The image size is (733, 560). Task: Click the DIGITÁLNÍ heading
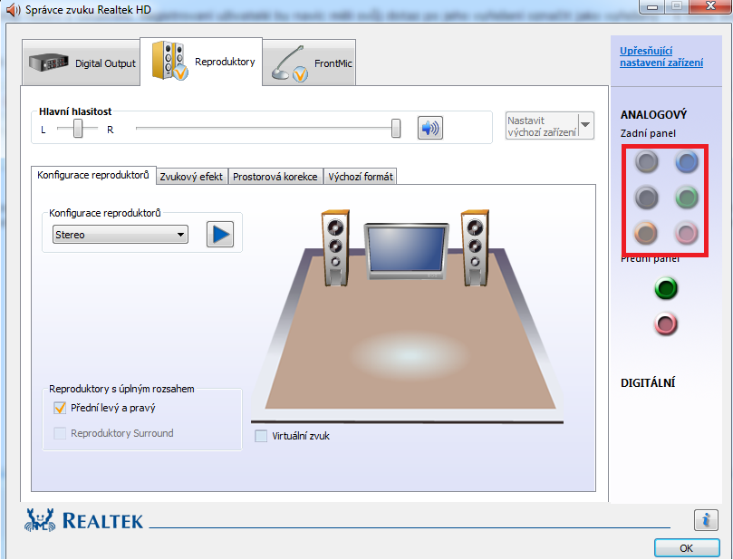648,382
